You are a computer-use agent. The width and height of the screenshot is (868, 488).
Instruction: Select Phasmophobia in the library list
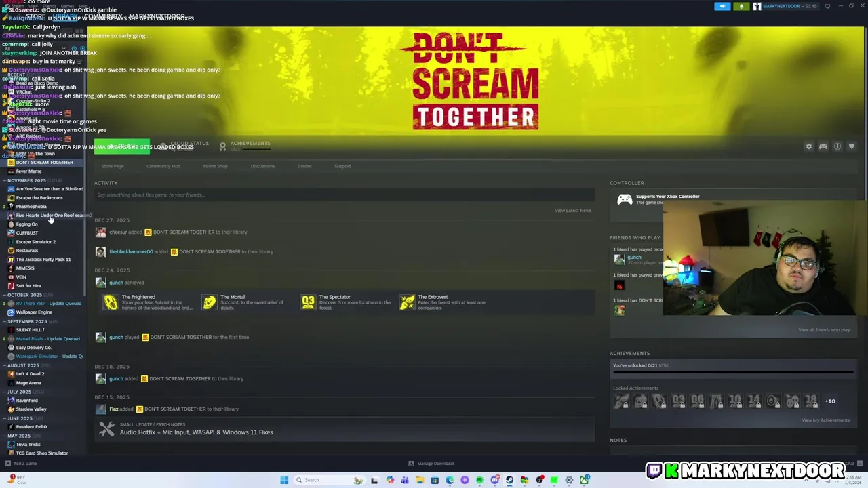[x=31, y=207]
